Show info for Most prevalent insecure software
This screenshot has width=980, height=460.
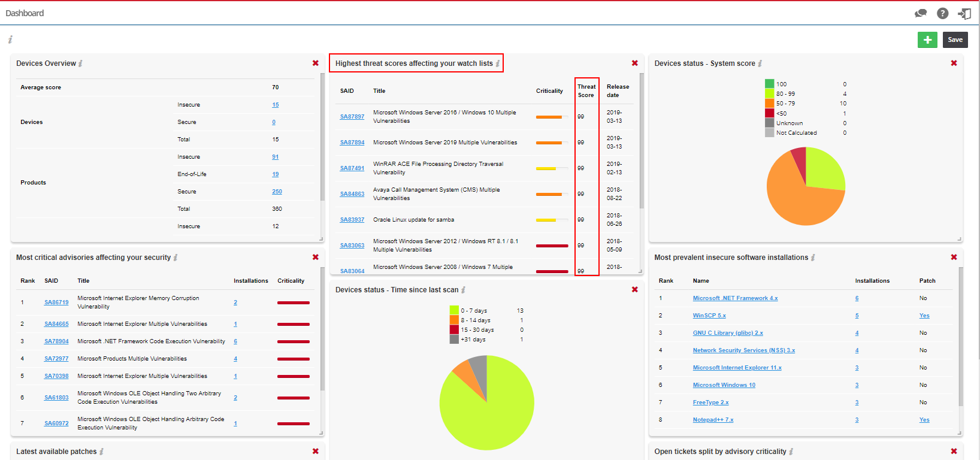813,258
